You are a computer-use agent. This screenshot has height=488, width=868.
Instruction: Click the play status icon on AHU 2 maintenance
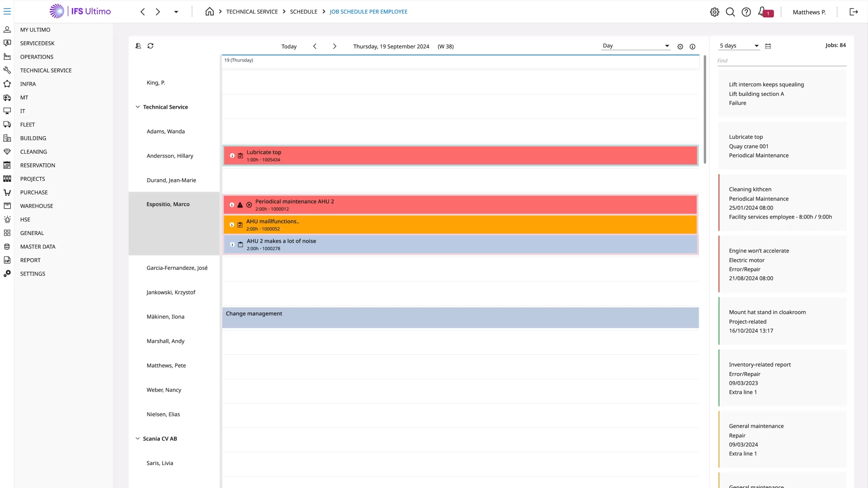[249, 205]
